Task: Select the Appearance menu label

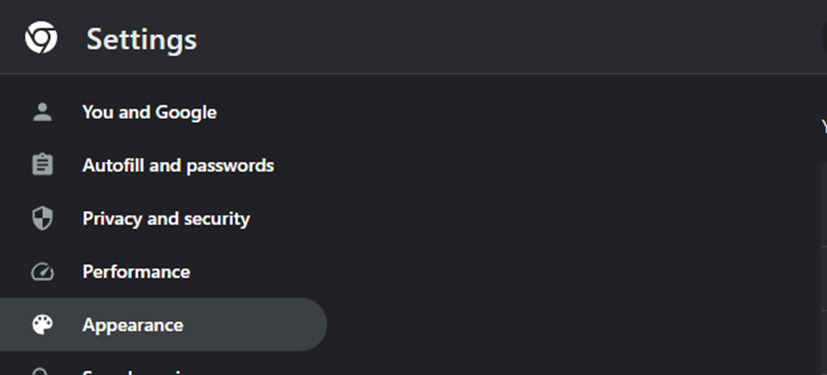Action: tap(132, 325)
